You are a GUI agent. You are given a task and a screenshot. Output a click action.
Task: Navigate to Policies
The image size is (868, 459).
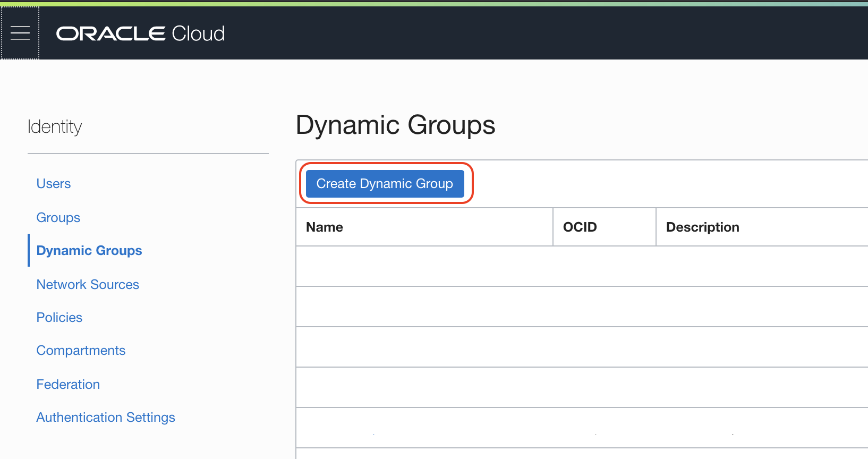tap(59, 318)
